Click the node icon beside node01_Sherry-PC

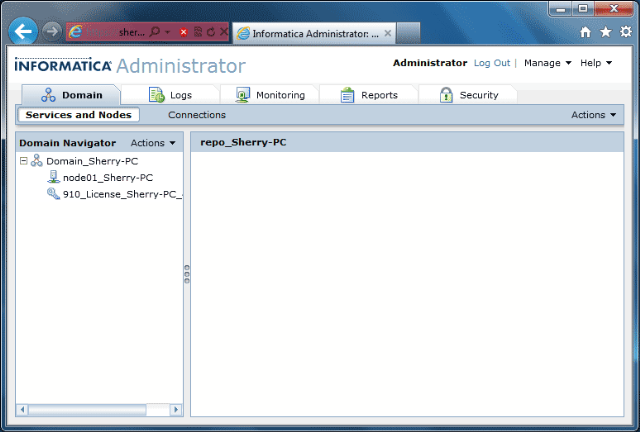pyautogui.click(x=53, y=177)
